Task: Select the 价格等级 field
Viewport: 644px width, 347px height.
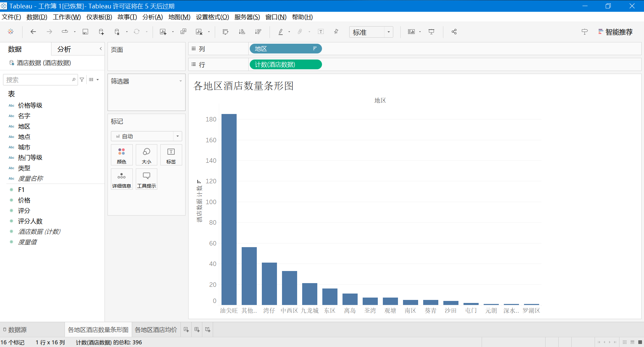Action: [30, 105]
